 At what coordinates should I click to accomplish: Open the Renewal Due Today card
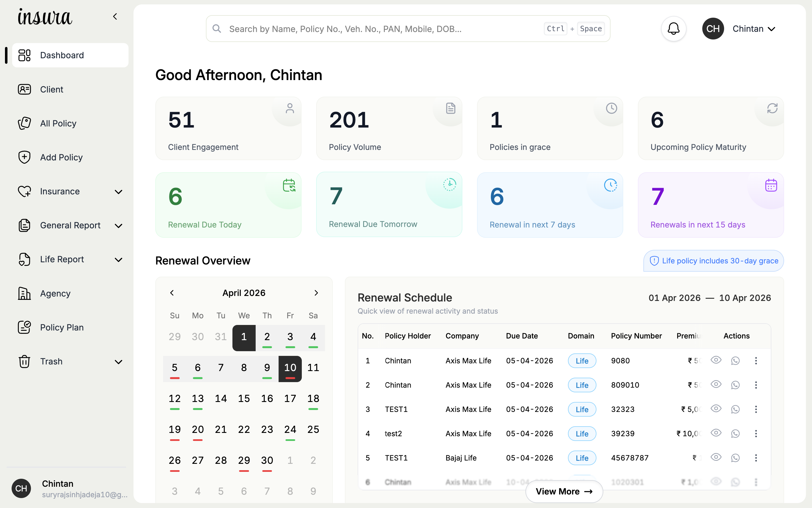[228, 205]
